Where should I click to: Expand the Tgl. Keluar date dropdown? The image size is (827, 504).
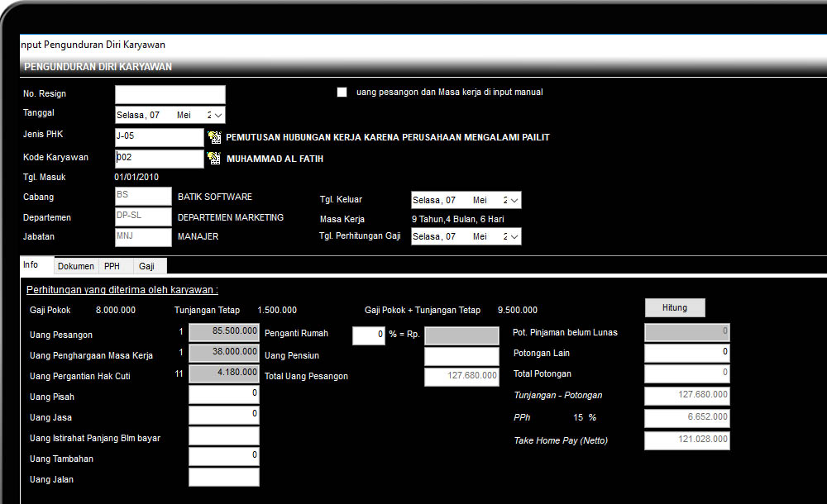tap(514, 200)
